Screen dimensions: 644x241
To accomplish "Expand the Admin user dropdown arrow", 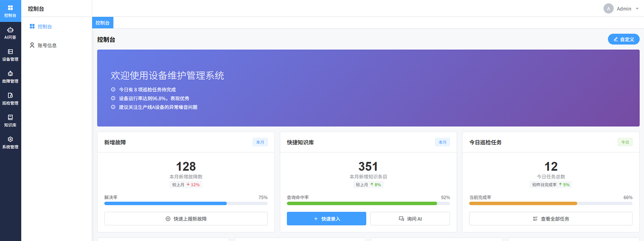I will 637,9.
